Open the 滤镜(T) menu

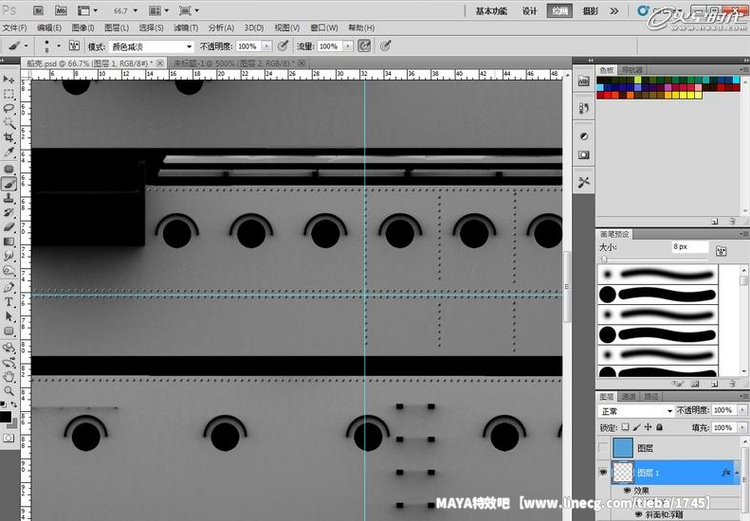click(x=186, y=28)
